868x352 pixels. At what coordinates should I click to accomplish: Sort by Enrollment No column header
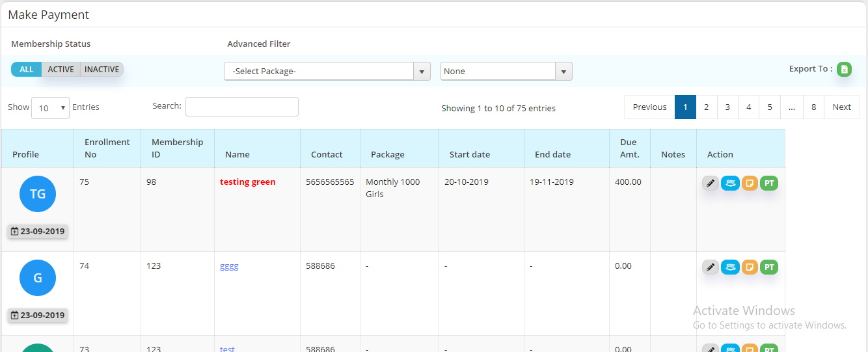point(107,148)
